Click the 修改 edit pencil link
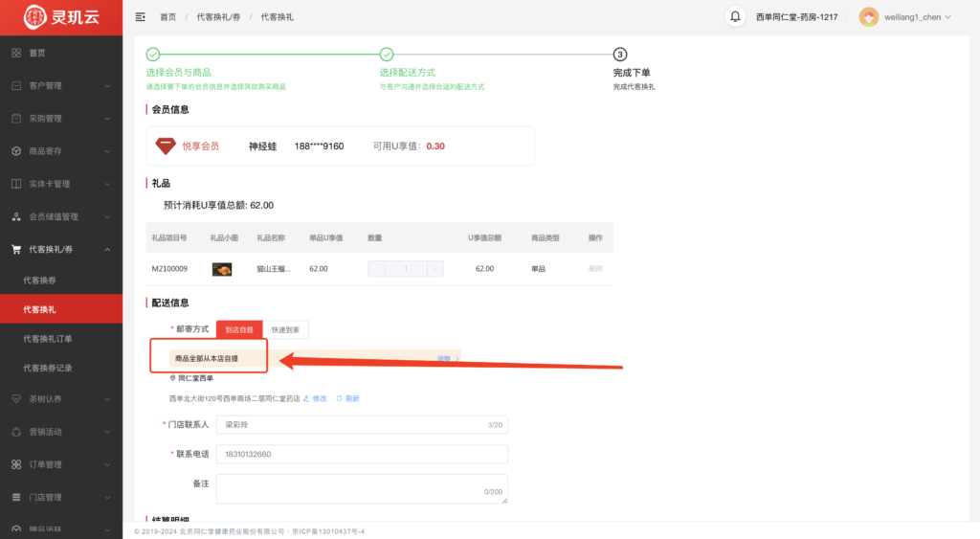The height and width of the screenshot is (539, 980). point(315,398)
